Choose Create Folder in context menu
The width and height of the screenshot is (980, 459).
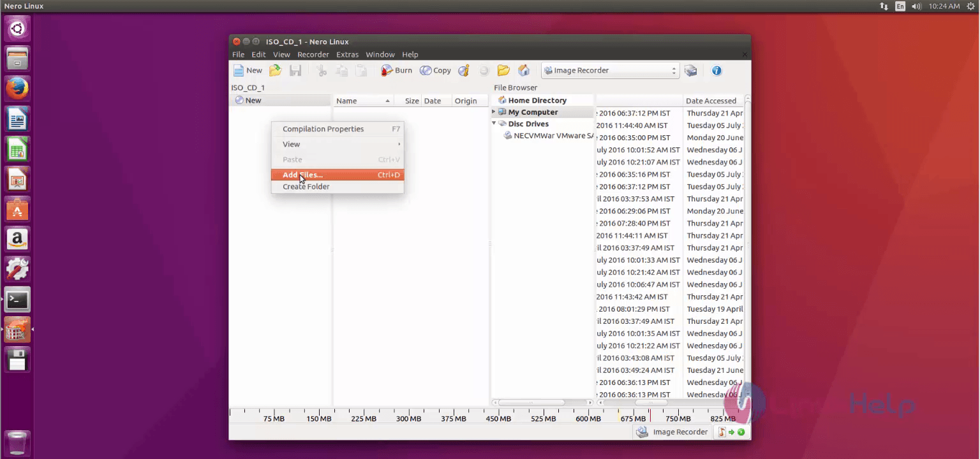tap(338, 187)
